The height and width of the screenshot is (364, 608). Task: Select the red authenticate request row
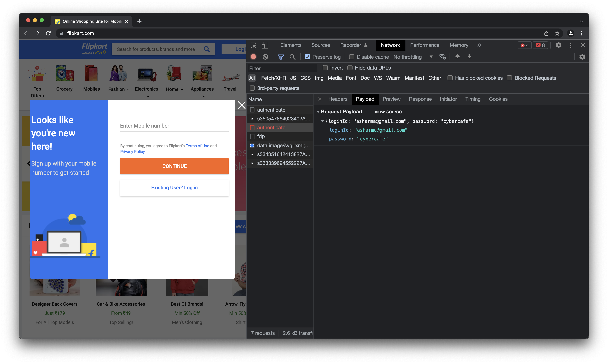280,128
